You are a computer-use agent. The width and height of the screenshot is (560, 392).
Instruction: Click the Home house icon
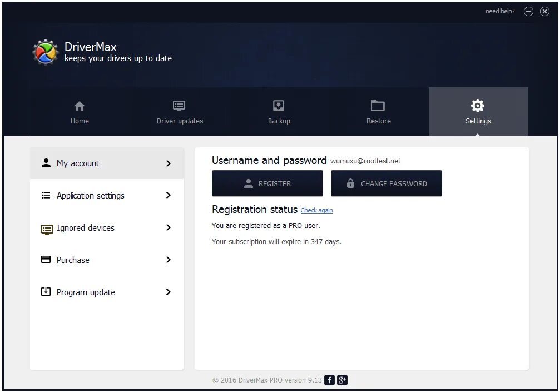(x=80, y=106)
